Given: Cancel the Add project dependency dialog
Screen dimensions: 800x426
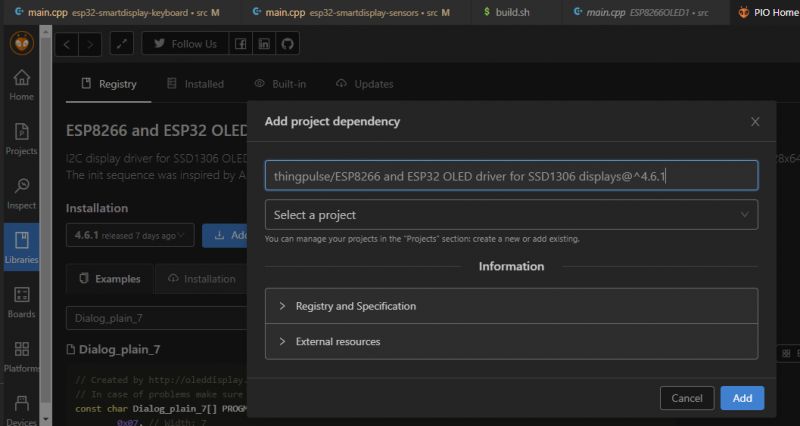Looking at the screenshot, I should pos(687,398).
